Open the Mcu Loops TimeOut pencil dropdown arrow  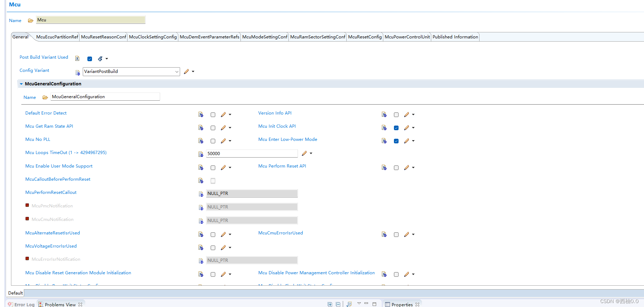click(311, 153)
